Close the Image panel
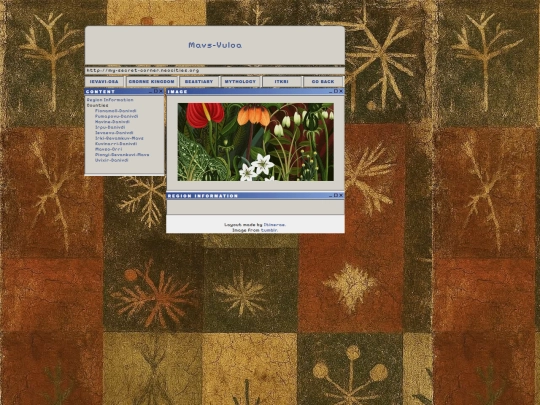This screenshot has height=405, width=540. tap(341, 91)
